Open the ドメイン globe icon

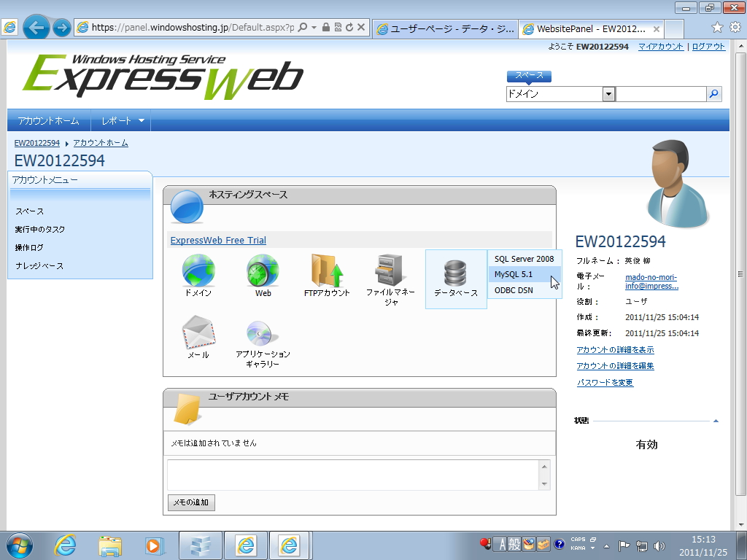pyautogui.click(x=198, y=271)
